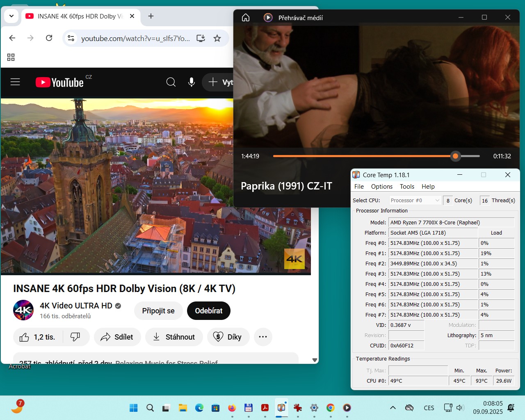Open Windows Start menu
The height and width of the screenshot is (420, 525).
134,408
